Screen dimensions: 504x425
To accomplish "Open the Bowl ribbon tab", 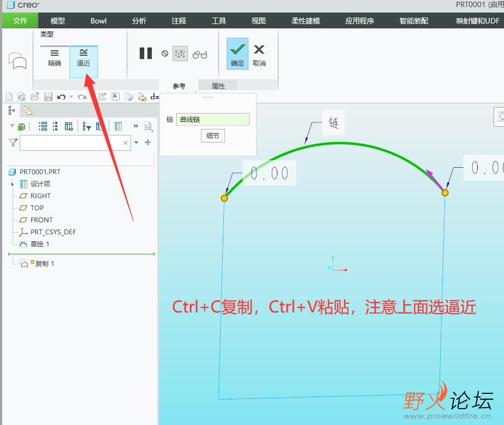I will tap(98, 21).
